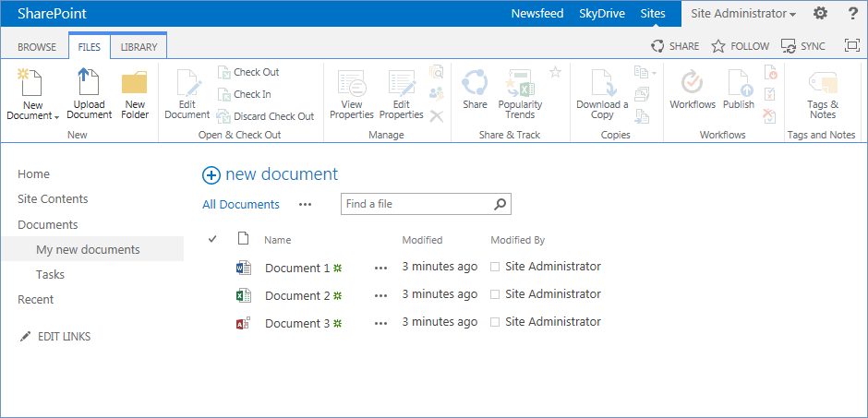Screen dimensions: 868x418
Task: Open Newsfeed in the top bar
Action: pos(537,14)
